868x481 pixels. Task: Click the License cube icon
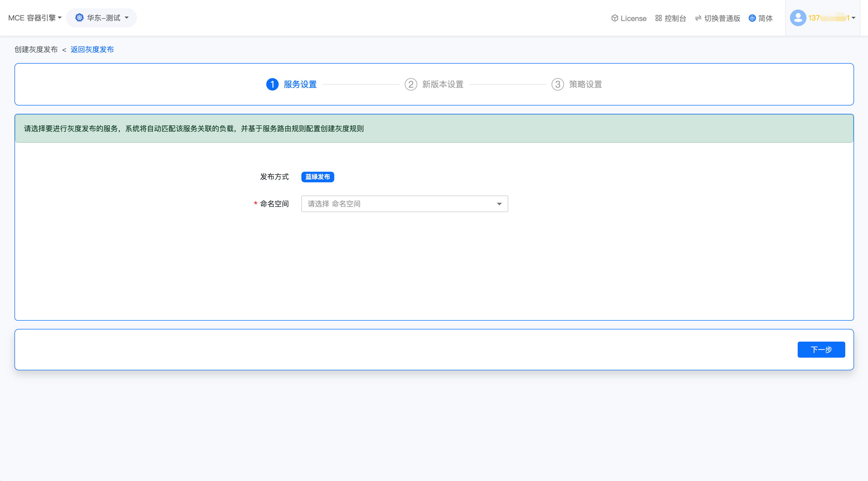(x=615, y=18)
